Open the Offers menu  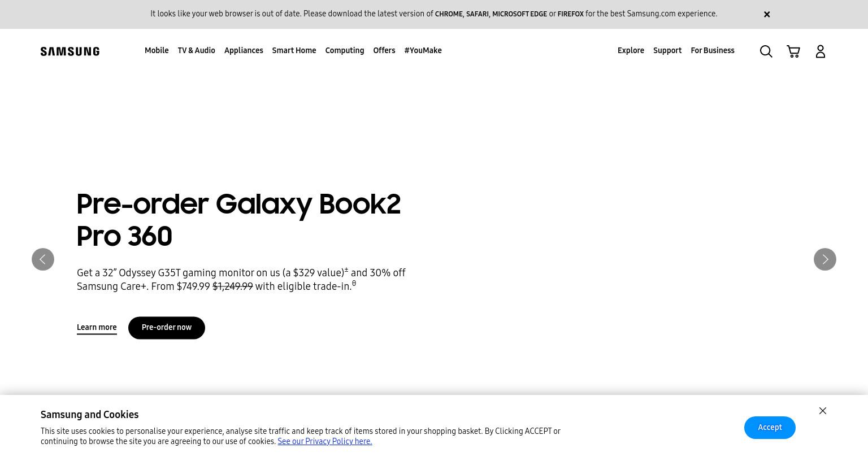point(384,51)
